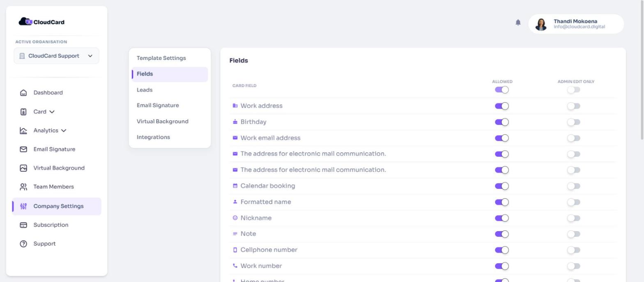Toggle the header Admin Edit Only switch
644x282 pixels.
[x=574, y=90]
